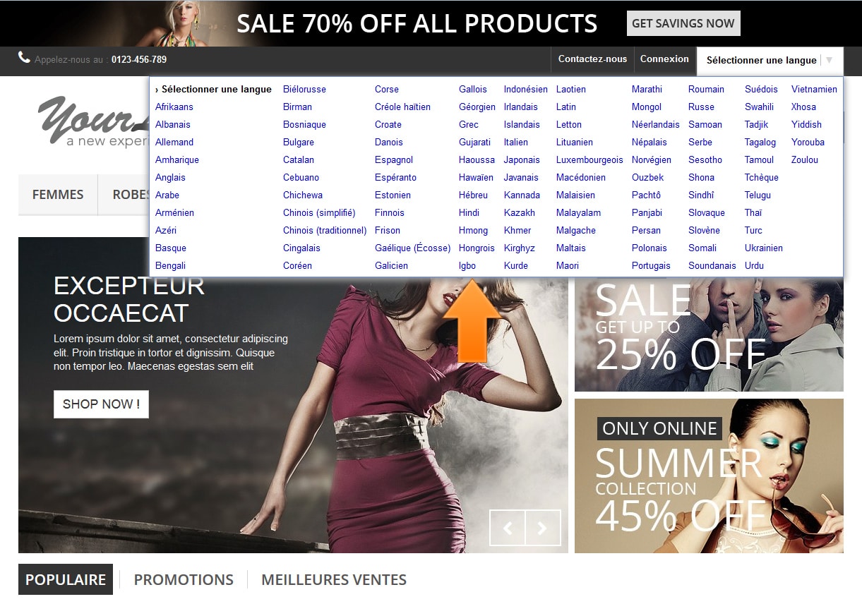Click the SHOP NOW ! button
Screen dimensions: 862x616
[101, 404]
